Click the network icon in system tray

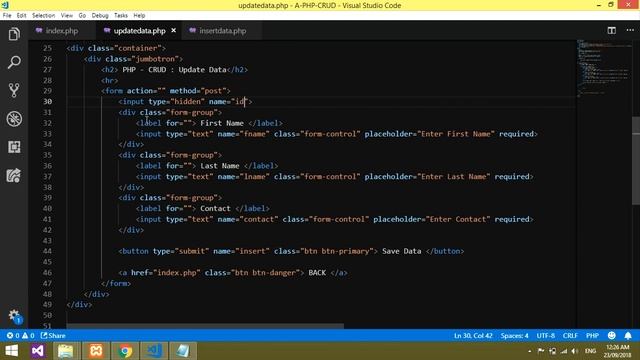coord(564,351)
